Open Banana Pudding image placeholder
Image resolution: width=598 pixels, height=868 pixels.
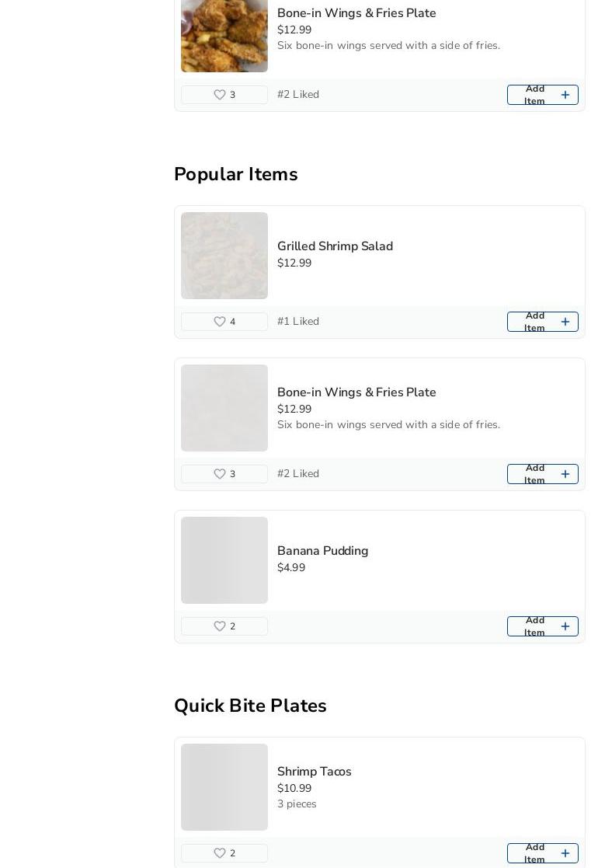point(224,560)
